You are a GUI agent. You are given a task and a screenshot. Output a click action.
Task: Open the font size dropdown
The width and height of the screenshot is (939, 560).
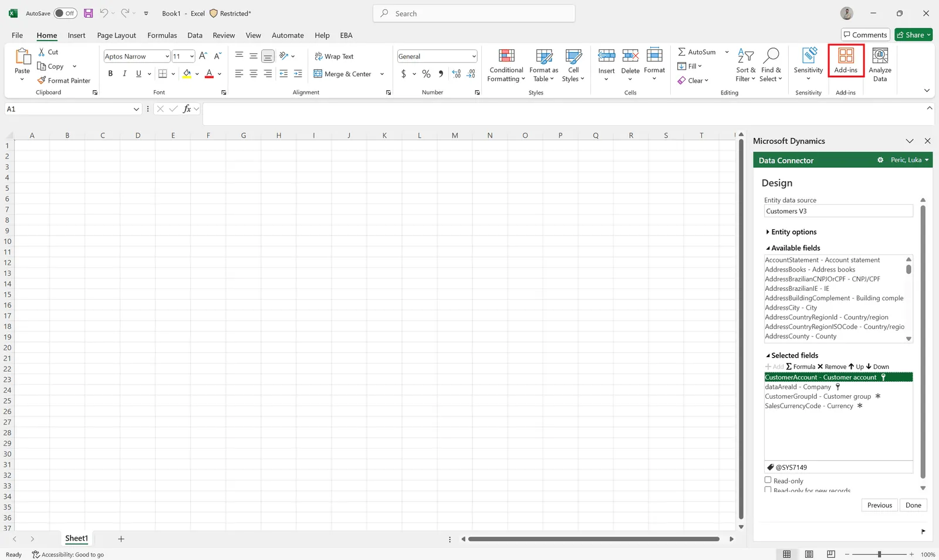tap(191, 56)
